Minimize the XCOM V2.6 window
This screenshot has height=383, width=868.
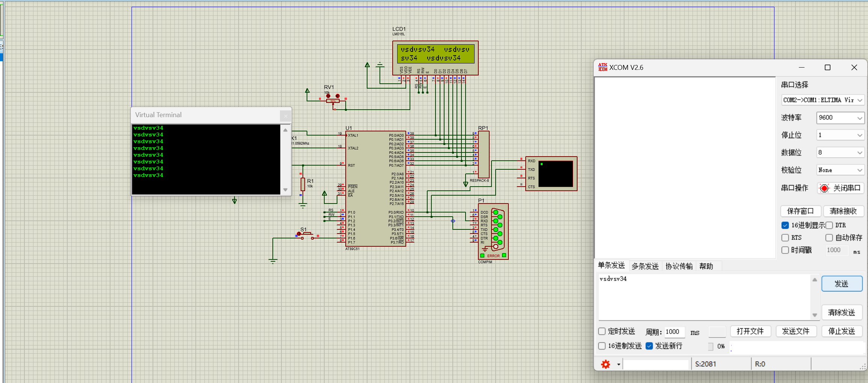(801, 68)
